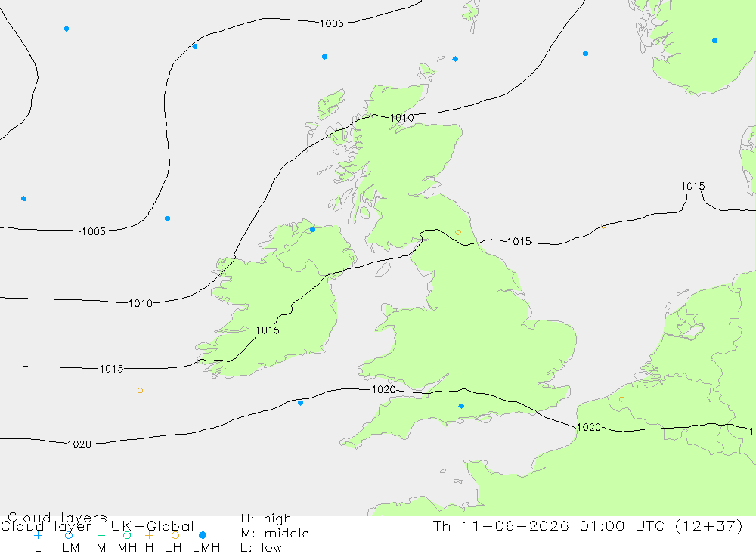Viewport: 756px width, 554px height.
Task: Click the orange plus H legend symbol
Action: (149, 535)
